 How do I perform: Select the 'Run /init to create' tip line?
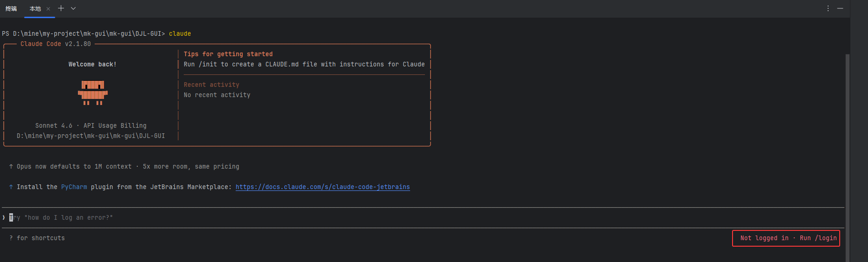tap(304, 65)
